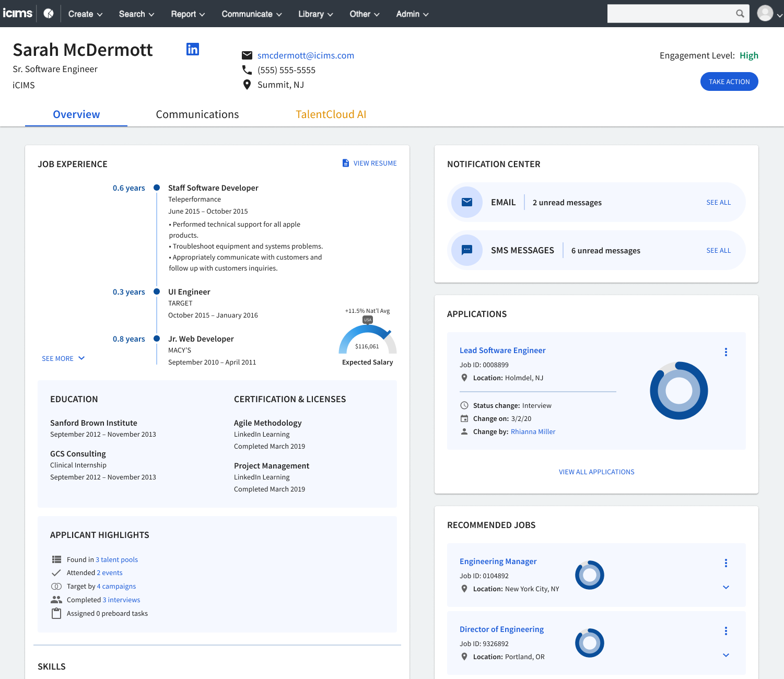The height and width of the screenshot is (679, 784).
Task: Click See All for SMS messages
Action: pyautogui.click(x=719, y=250)
